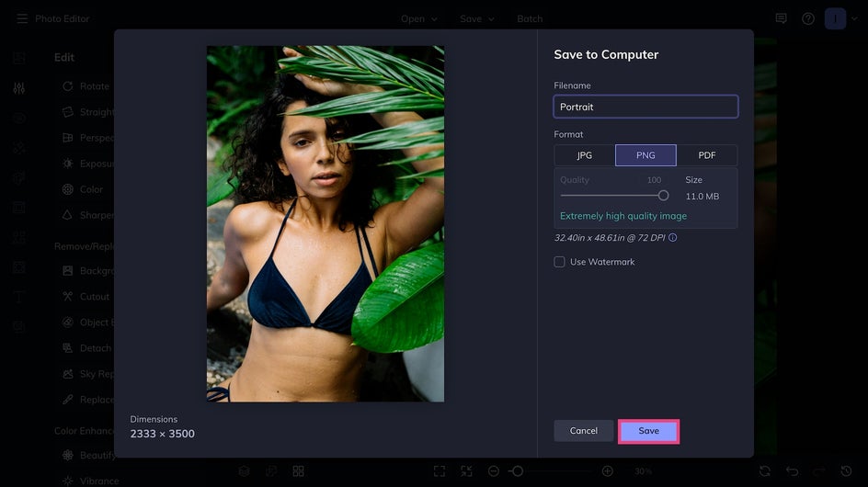Open the help question mark icon
The width and height of the screenshot is (868, 487).
(x=808, y=18)
